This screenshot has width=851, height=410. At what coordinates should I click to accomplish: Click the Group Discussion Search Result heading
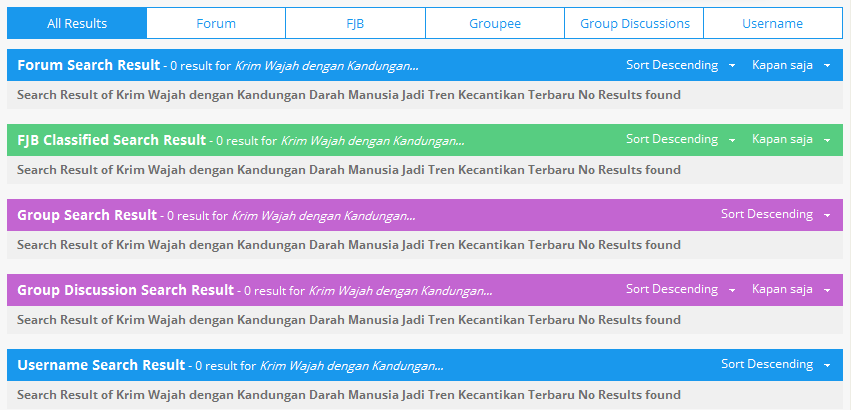click(x=125, y=290)
